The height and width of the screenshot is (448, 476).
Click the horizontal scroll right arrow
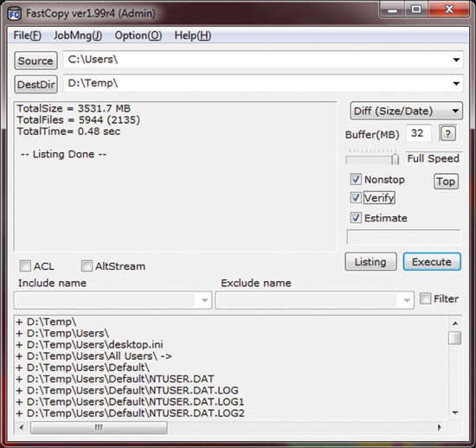point(440,427)
